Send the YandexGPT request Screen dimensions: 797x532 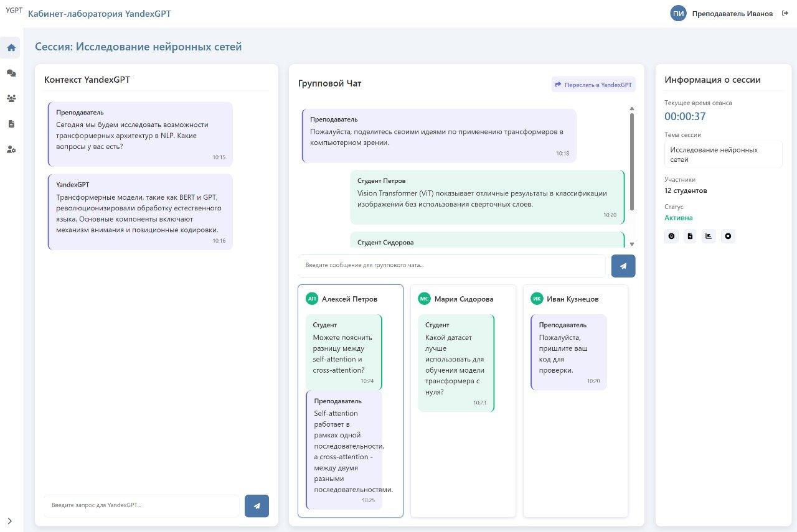tap(257, 506)
